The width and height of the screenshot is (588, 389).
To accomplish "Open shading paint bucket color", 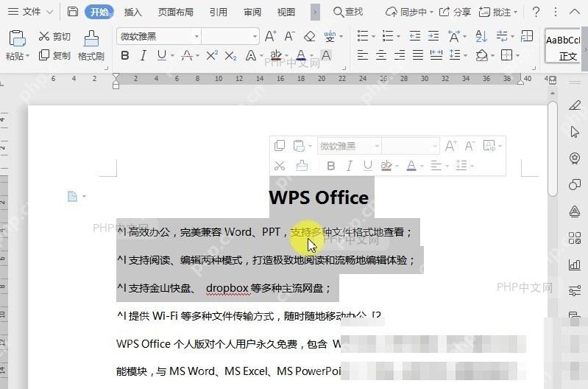I will (482, 55).
